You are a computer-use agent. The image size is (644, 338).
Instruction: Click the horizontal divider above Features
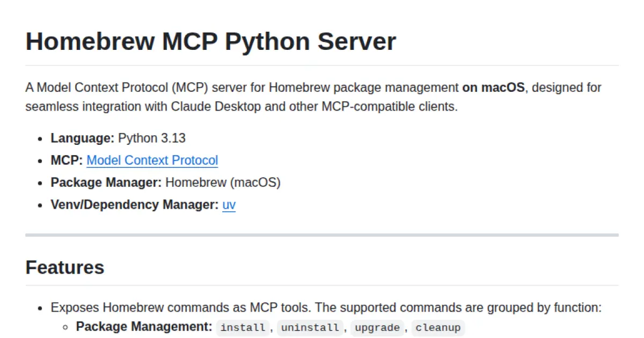pos(322,234)
